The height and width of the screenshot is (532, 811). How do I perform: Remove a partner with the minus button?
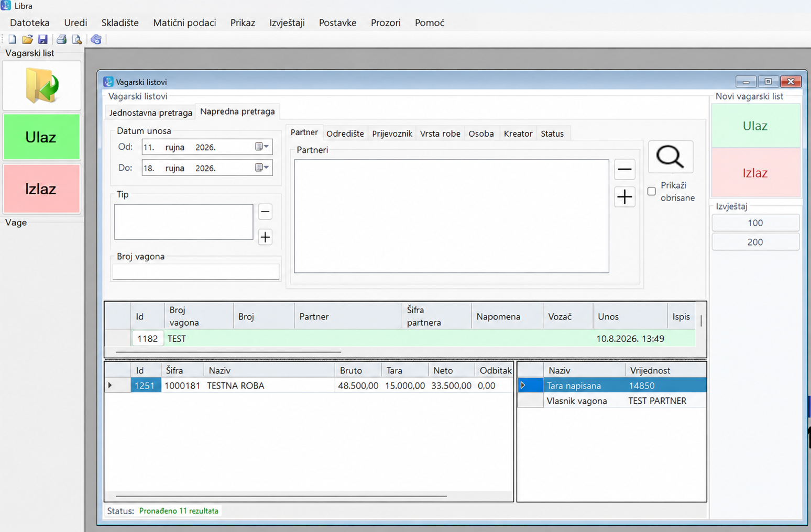point(624,169)
